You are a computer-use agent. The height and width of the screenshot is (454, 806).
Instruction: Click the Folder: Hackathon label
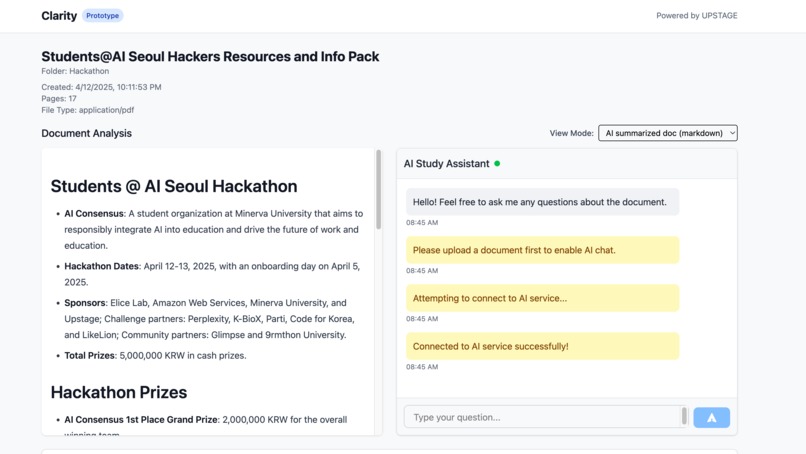pyautogui.click(x=75, y=71)
